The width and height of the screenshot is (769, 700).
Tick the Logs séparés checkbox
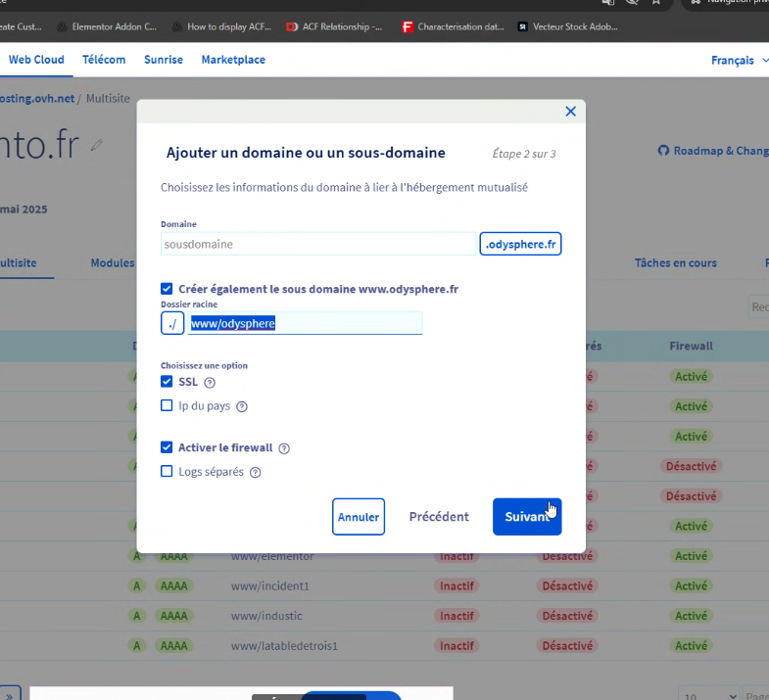(167, 472)
